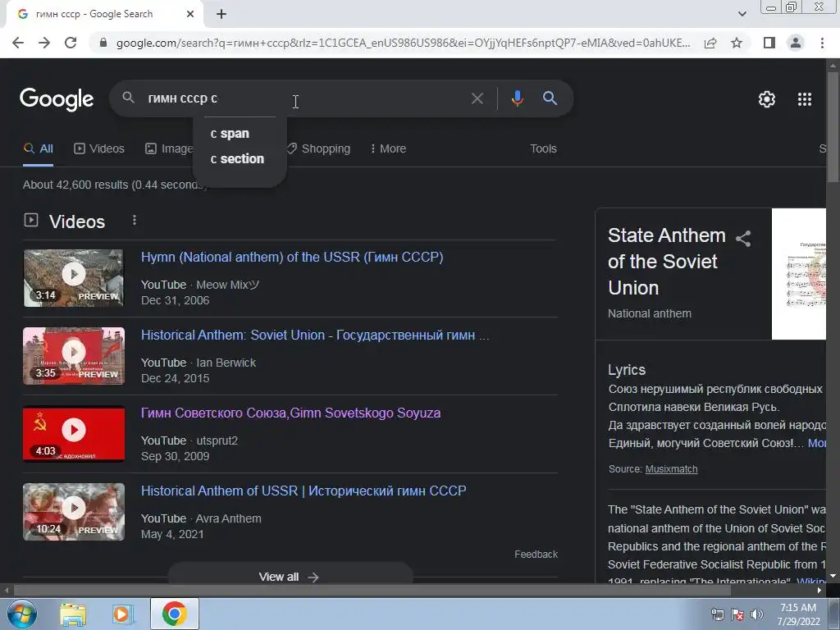Image resolution: width=840 pixels, height=630 pixels.
Task: Open the Windows Start menu
Action: [x=22, y=614]
